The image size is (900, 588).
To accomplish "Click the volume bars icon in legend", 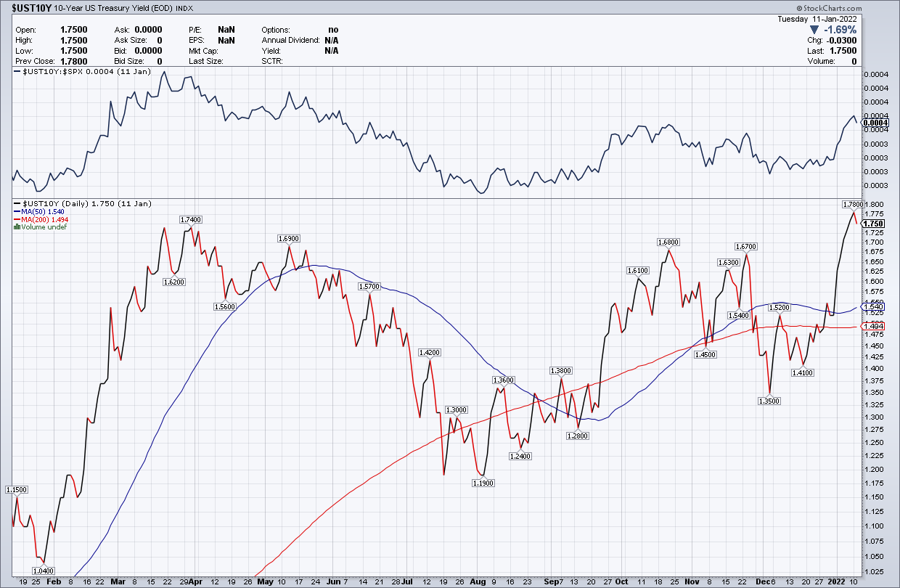I will (x=17, y=227).
